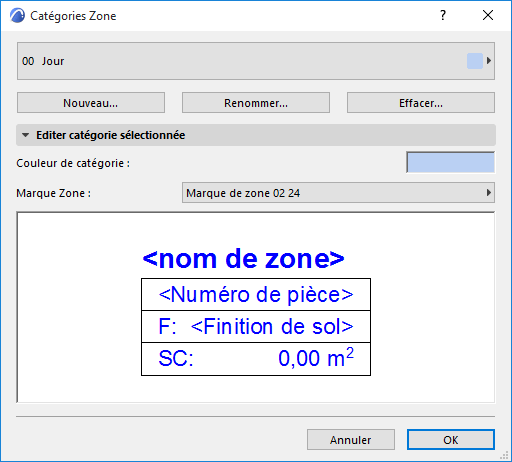
Task: Click the '<Numéro de pièce>' preview row
Action: (256, 295)
